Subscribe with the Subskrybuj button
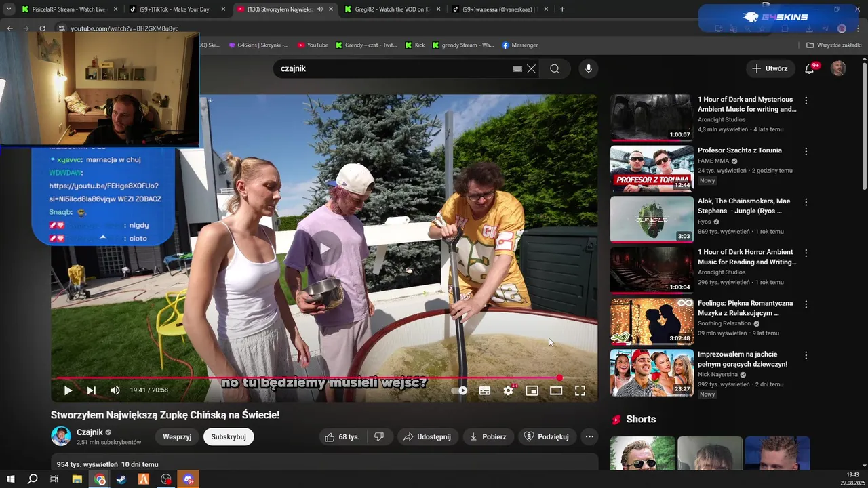 point(229,437)
